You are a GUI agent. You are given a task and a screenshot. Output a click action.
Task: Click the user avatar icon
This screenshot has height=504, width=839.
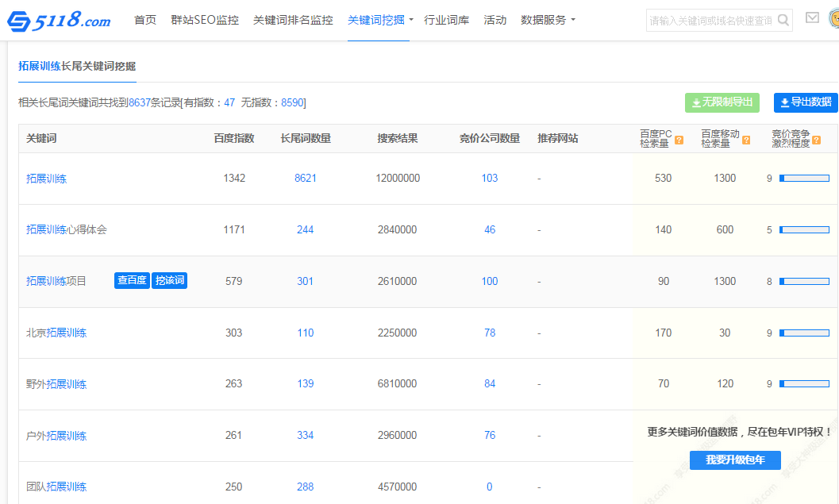[x=834, y=18]
